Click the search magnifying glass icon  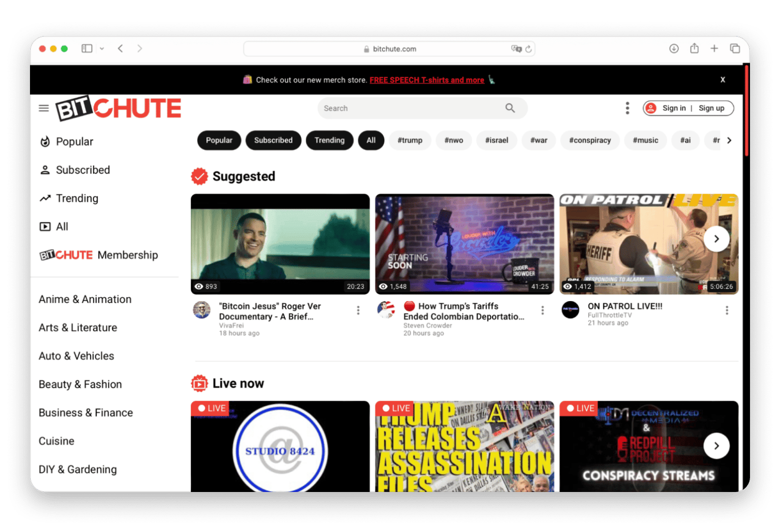pos(509,108)
